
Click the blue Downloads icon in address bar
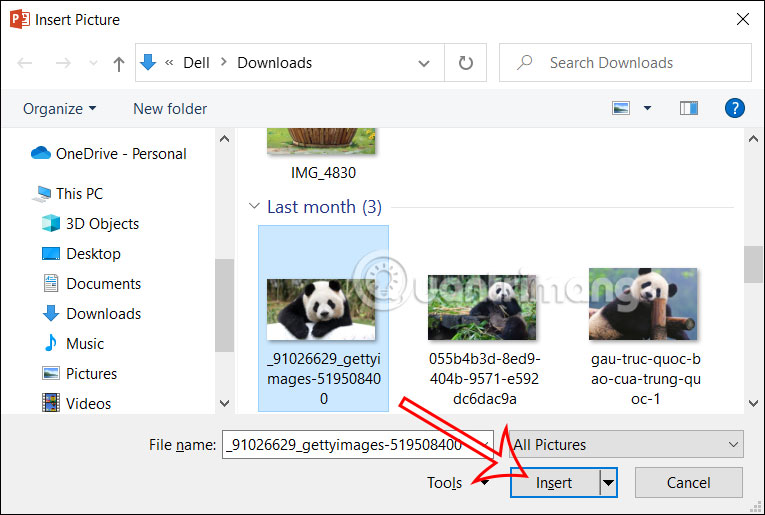click(148, 62)
